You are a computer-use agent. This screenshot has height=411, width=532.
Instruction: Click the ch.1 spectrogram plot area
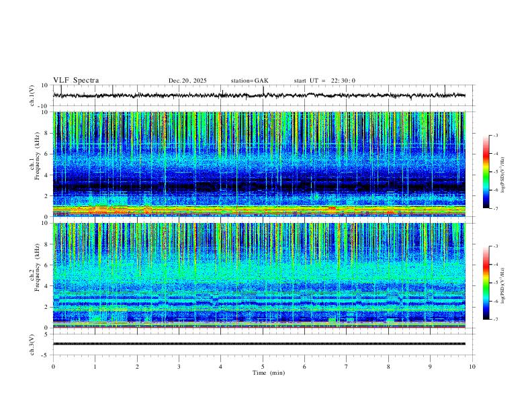tap(259, 164)
